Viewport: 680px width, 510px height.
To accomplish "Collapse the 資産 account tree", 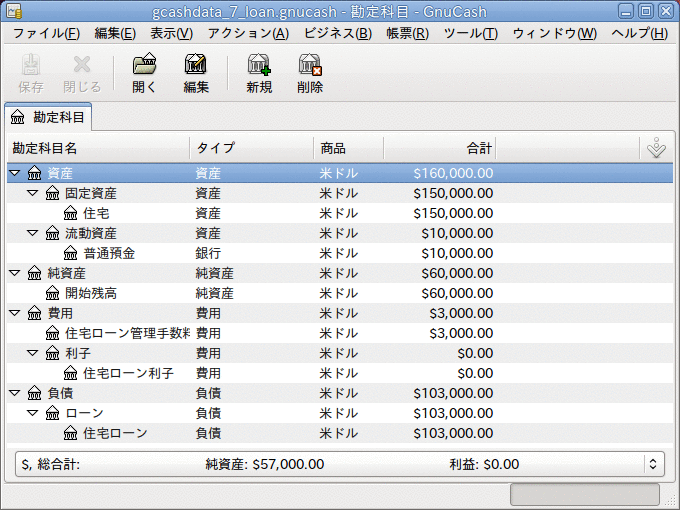I will [15, 173].
